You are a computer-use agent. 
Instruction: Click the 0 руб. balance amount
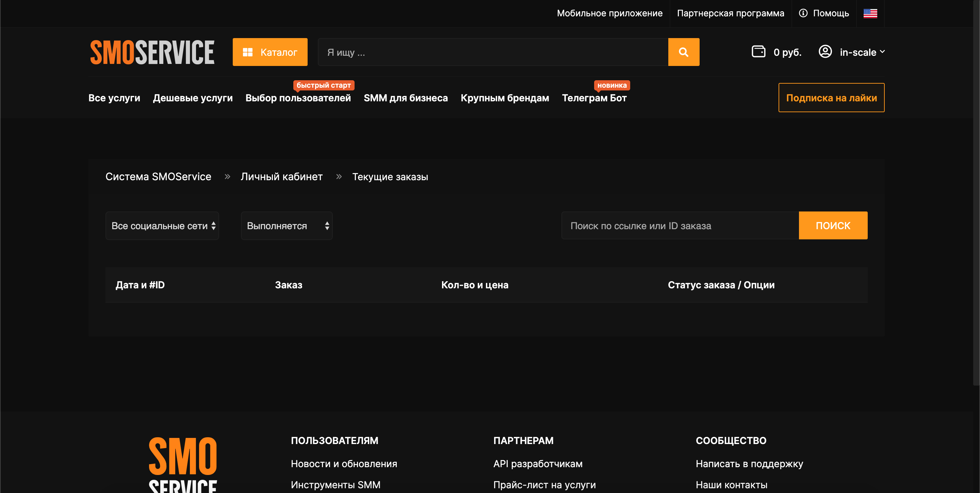click(x=787, y=52)
